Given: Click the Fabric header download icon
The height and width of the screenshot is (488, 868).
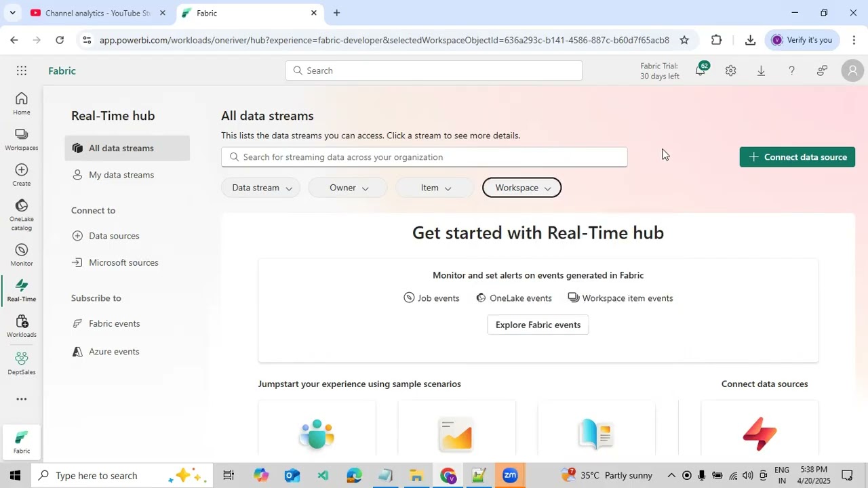Looking at the screenshot, I should pyautogui.click(x=761, y=70).
